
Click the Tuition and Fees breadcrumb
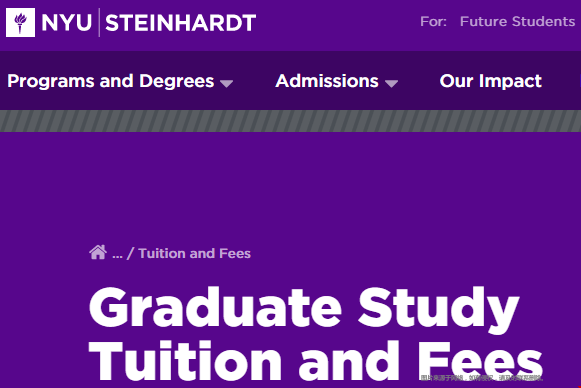tap(195, 253)
